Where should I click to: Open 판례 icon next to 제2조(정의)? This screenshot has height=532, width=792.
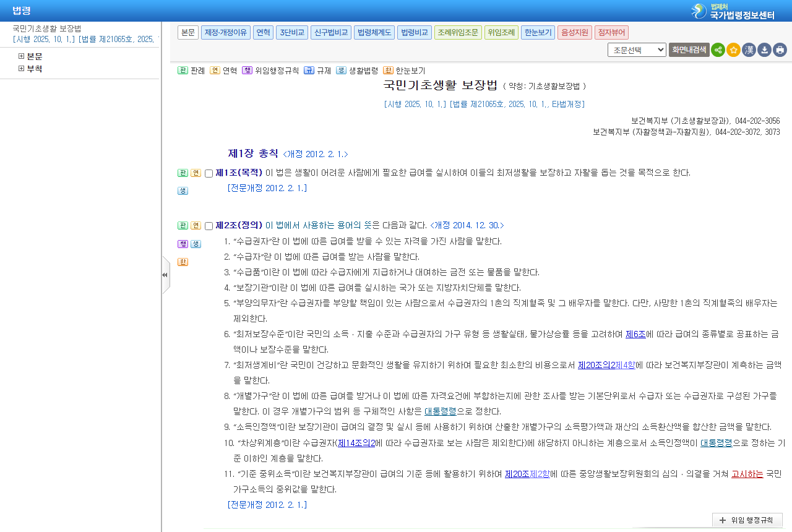coord(183,226)
